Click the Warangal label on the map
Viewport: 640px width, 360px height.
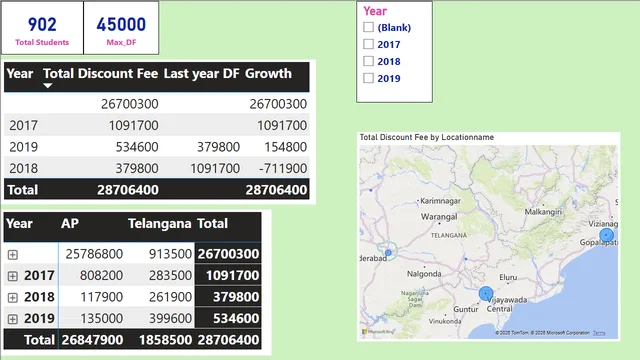(x=439, y=217)
